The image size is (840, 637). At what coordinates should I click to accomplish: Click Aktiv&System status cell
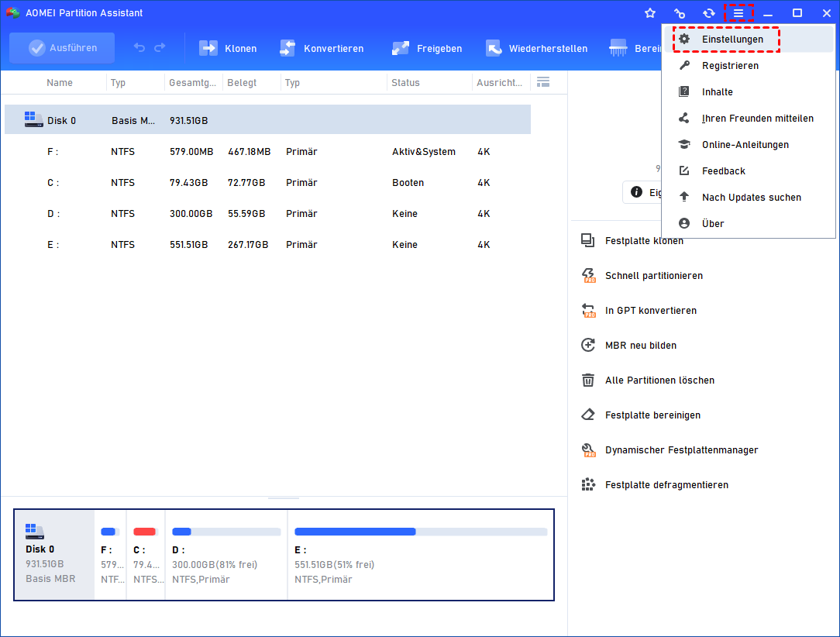point(424,152)
